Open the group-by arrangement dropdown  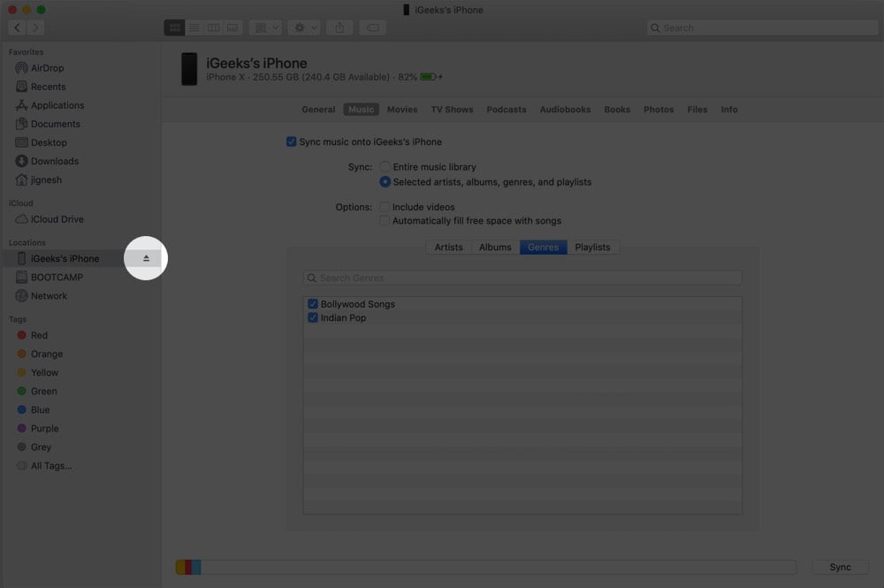pos(265,27)
